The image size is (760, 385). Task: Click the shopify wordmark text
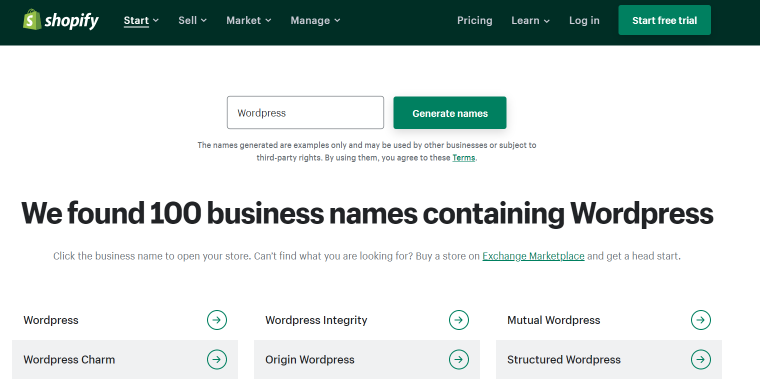click(72, 21)
